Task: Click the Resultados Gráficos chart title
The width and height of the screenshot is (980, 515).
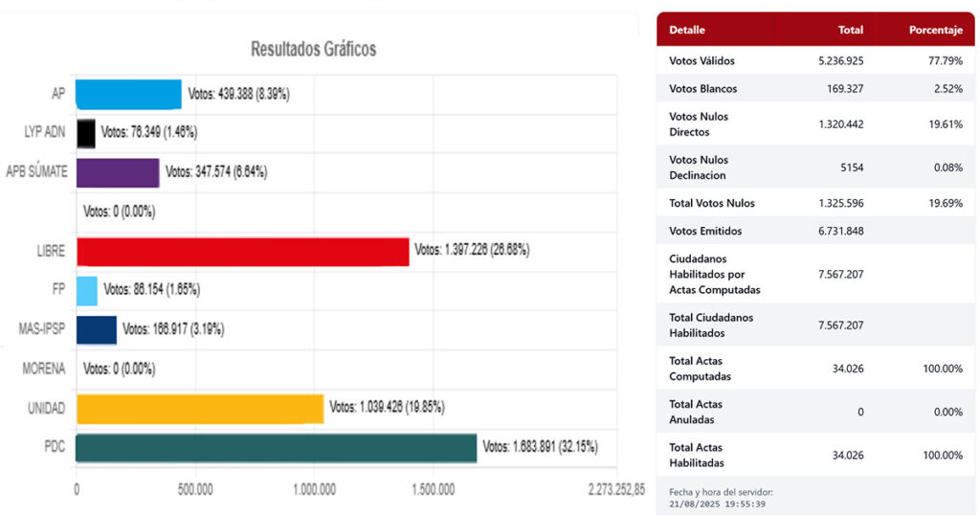Action: pyautogui.click(x=313, y=49)
